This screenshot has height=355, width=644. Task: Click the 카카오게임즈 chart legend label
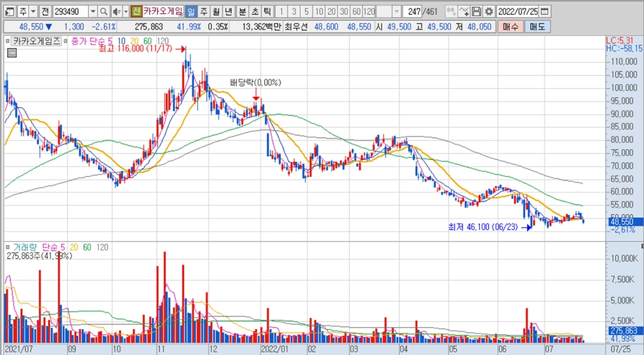click(36, 41)
